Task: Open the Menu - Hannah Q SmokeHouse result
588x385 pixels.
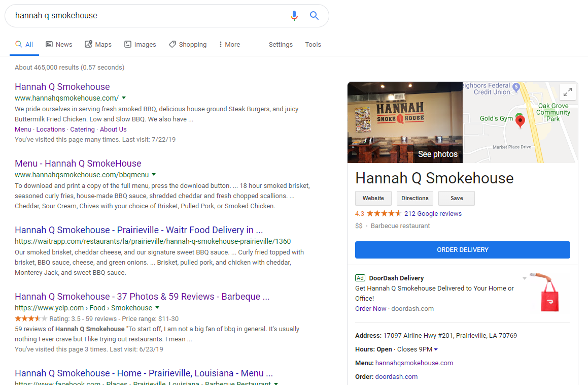Action: [78, 164]
